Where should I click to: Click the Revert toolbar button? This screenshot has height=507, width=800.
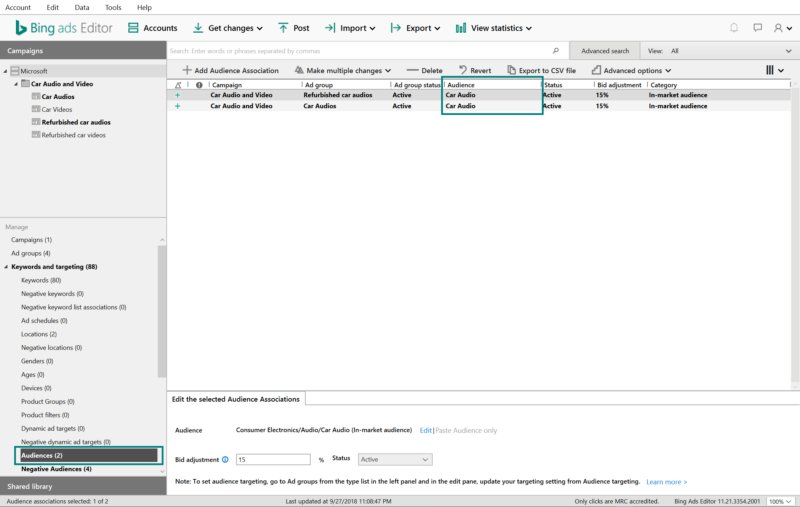474,70
